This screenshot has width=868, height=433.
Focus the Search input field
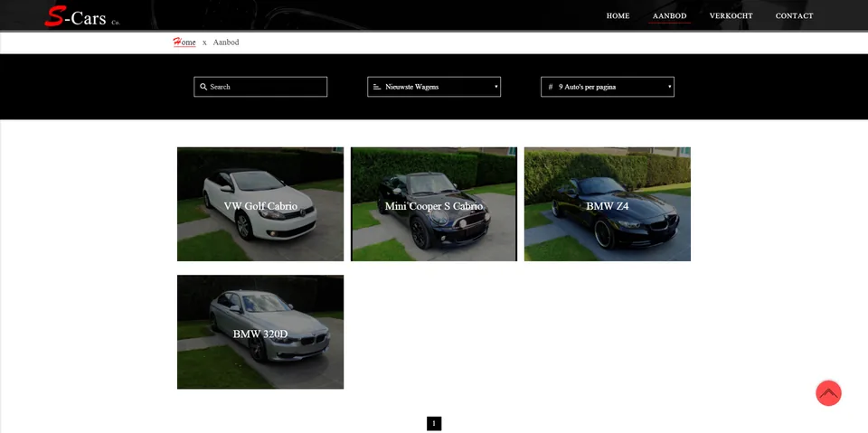pyautogui.click(x=260, y=87)
